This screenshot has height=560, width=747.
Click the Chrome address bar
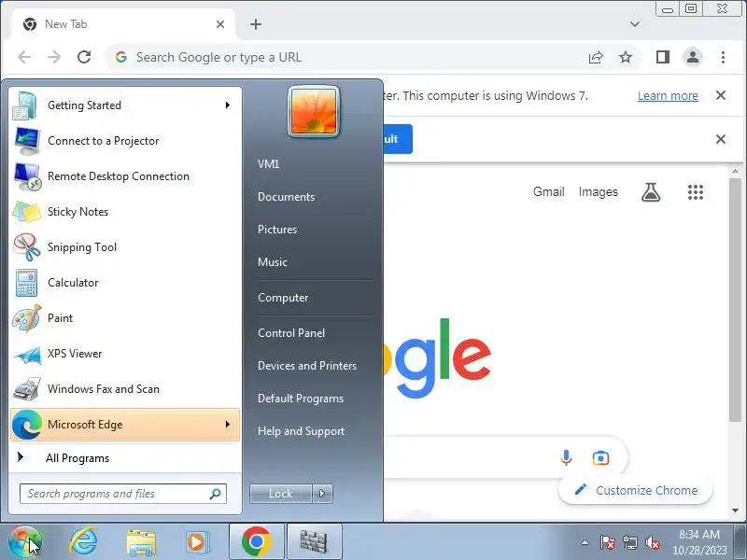coord(343,57)
